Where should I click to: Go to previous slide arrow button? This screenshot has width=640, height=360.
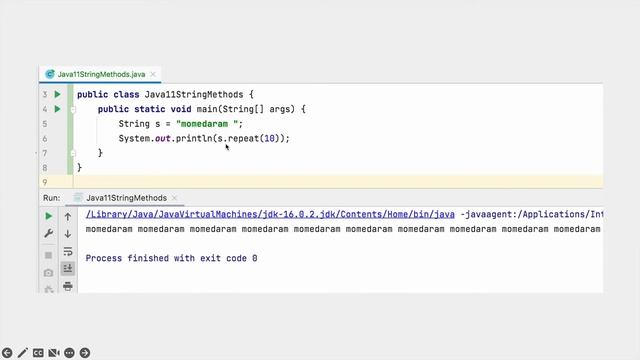click(7, 353)
